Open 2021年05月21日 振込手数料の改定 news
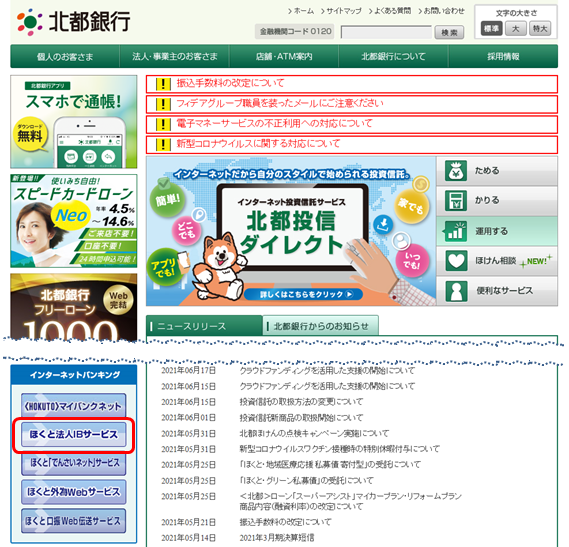This screenshot has width=569, height=547. tap(286, 522)
